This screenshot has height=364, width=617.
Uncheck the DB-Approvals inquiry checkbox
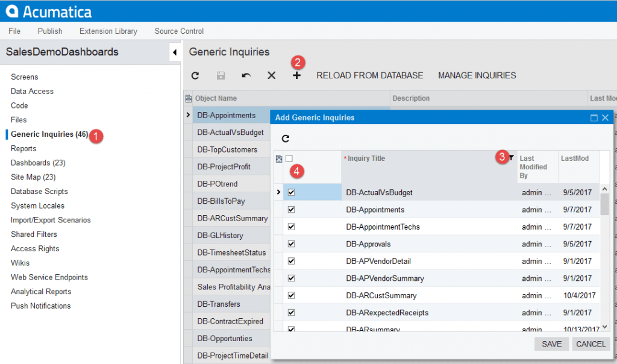point(291,244)
